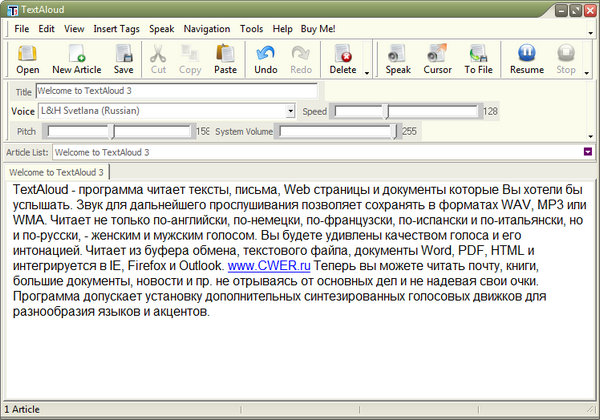Select the Welcome to TextAloud 3 tab

pyautogui.click(x=56, y=172)
